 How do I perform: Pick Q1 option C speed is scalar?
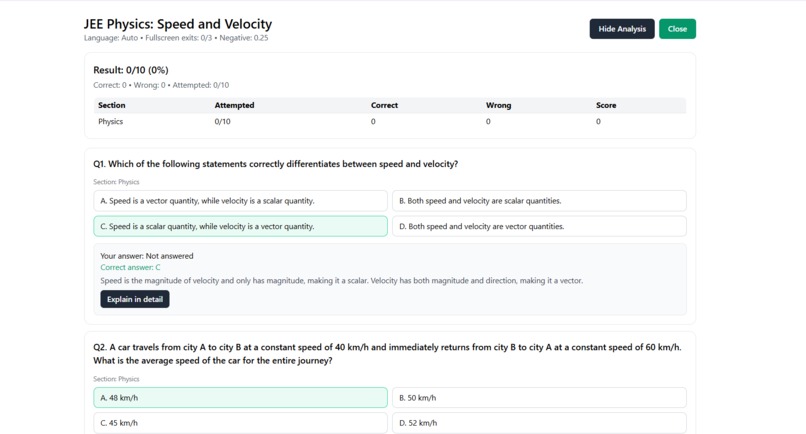240,226
